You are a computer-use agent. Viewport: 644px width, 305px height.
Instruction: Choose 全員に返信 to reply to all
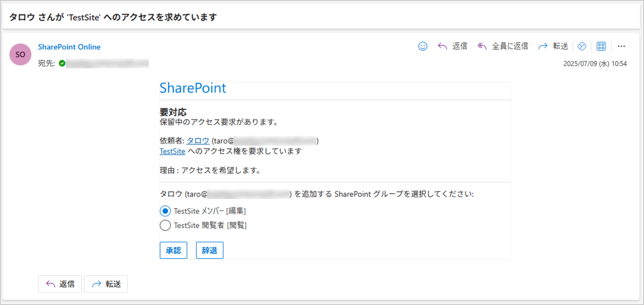[x=503, y=46]
